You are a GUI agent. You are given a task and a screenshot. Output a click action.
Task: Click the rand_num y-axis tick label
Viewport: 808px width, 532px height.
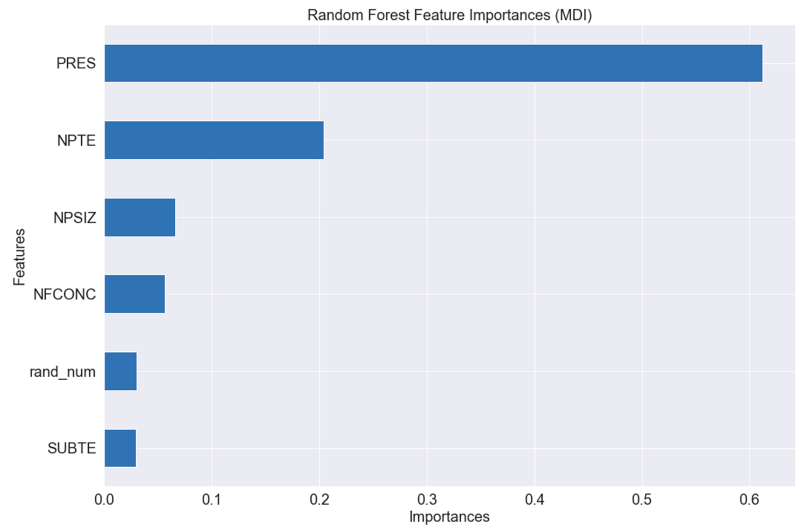[63, 372]
